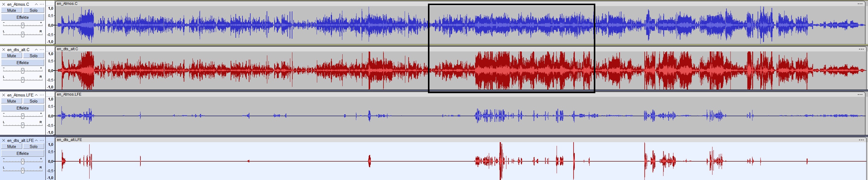Close the en_Atmos.C track with X
Viewport: 868px width, 180px height.
coord(4,4)
